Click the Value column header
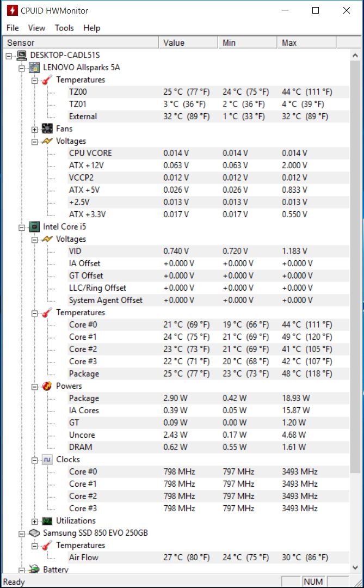 coord(189,43)
